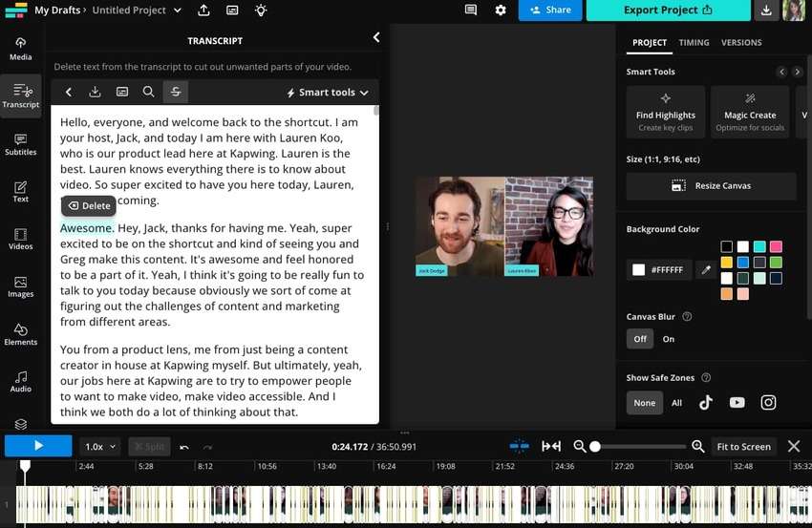Click the Show Safe Zones help icon
The image size is (812, 528).
[x=706, y=378]
